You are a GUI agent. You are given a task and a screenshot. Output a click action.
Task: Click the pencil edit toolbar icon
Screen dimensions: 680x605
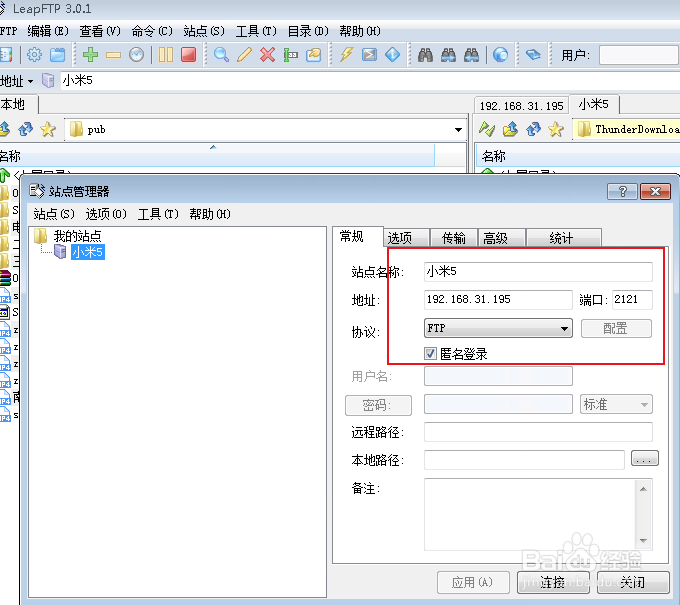point(244,55)
